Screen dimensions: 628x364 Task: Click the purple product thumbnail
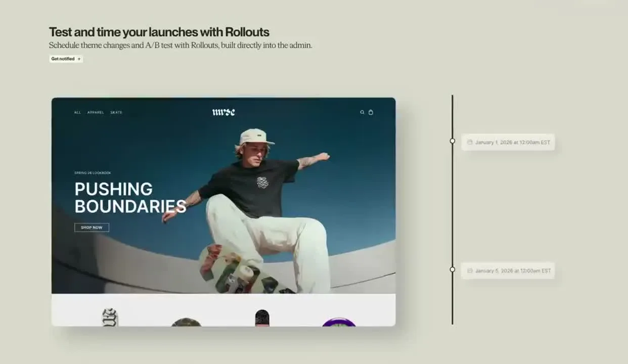tap(339, 322)
